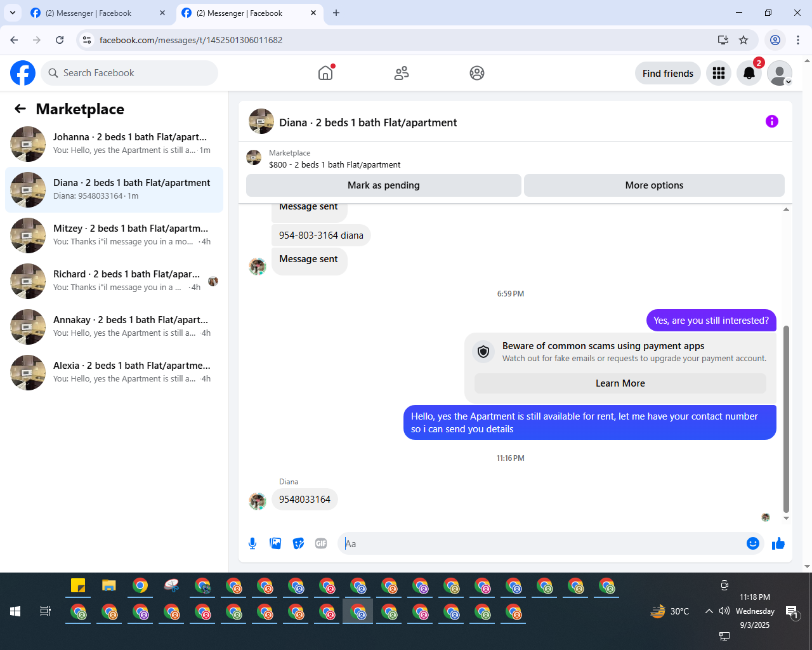Screen dimensions: 812x650
Task: Open the Friends icon in top navigation
Action: pos(402,73)
